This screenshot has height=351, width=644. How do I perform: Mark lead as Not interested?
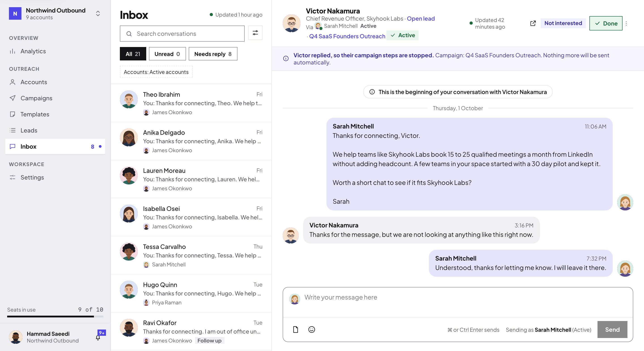pyautogui.click(x=563, y=23)
